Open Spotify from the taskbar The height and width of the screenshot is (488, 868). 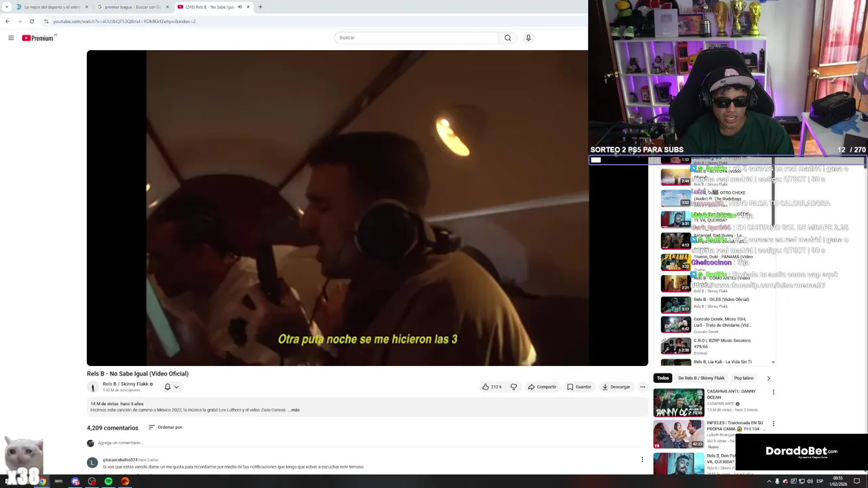point(108,481)
